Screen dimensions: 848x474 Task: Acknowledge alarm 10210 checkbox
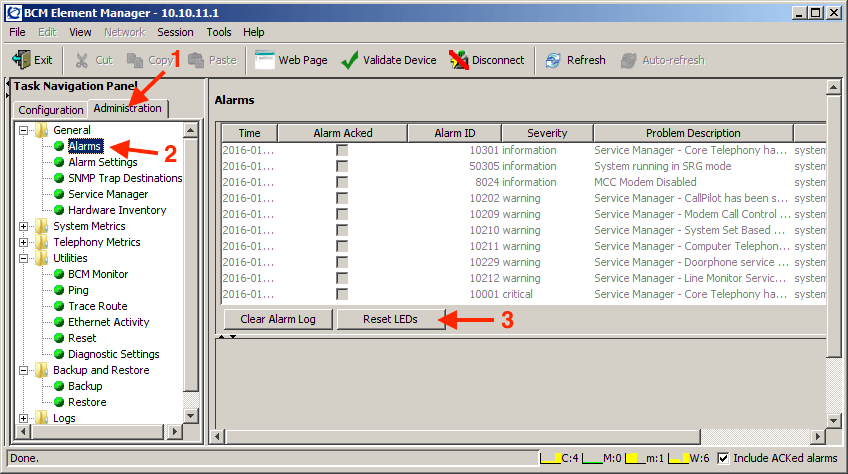pos(342,230)
